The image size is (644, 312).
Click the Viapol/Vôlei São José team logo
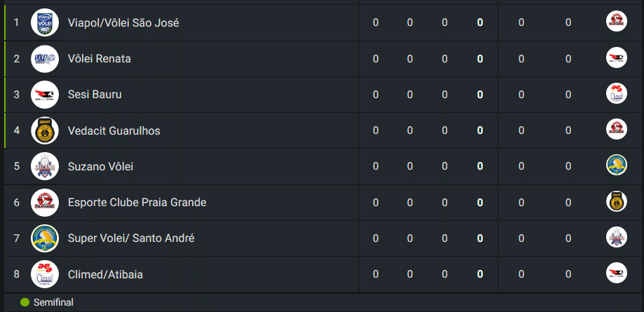(x=45, y=22)
